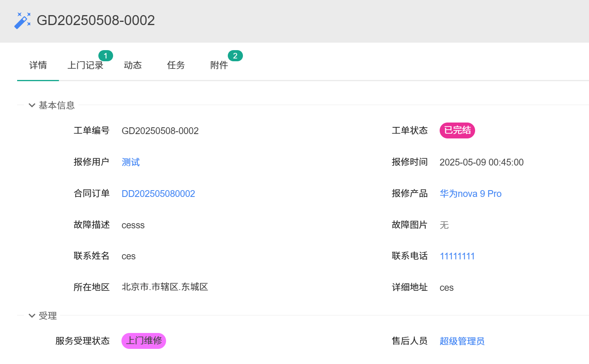This screenshot has width=589, height=364.
Task: Click the work order number GD20250508-0002 value
Action: point(160,131)
